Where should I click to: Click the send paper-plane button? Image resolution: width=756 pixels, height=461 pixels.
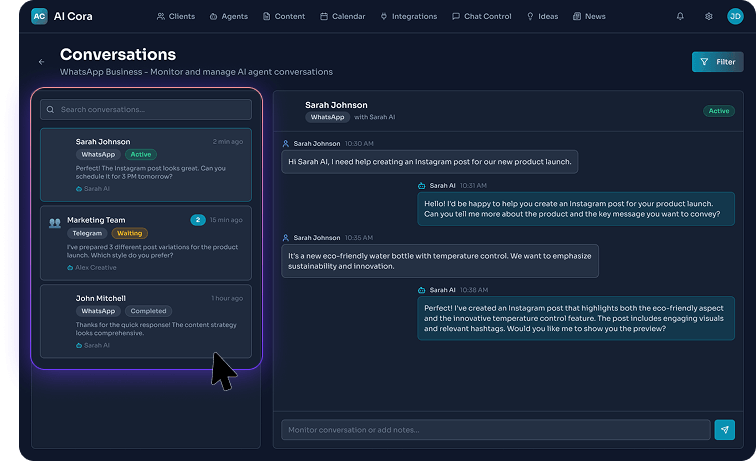coord(725,430)
